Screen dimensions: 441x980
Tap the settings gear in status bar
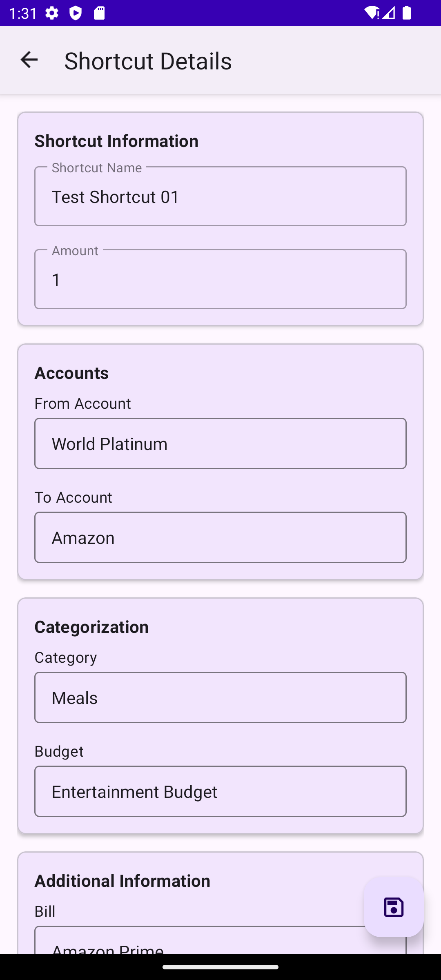click(52, 13)
